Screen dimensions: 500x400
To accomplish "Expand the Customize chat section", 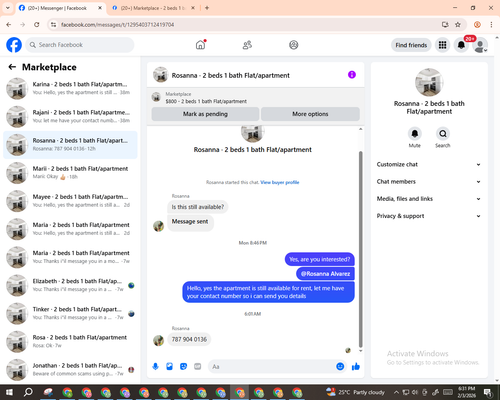I will 429,164.
